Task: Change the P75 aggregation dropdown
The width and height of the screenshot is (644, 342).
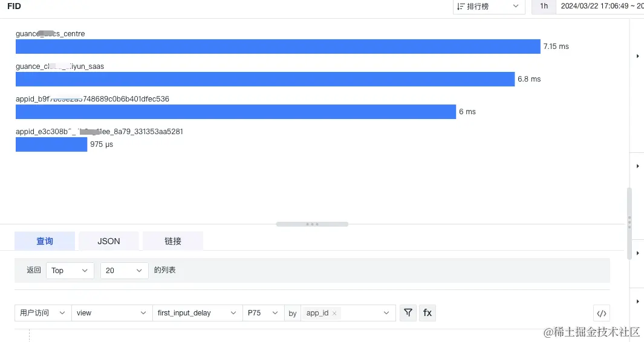Action: point(263,313)
